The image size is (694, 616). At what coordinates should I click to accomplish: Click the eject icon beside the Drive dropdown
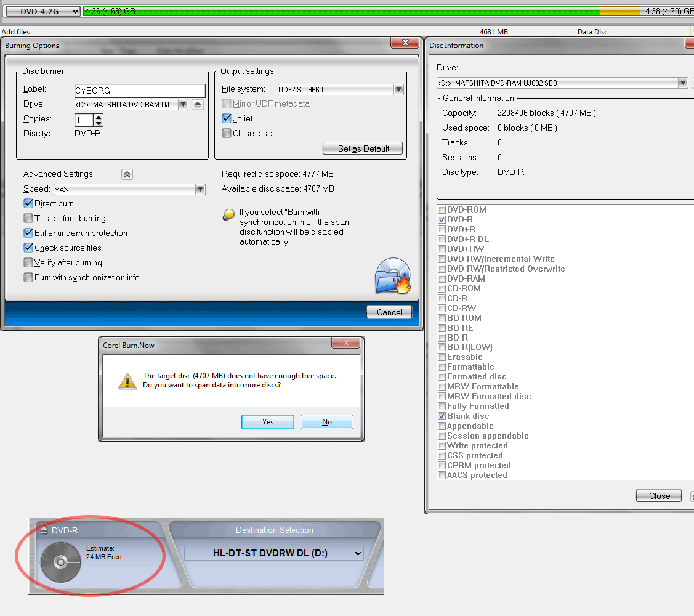198,105
